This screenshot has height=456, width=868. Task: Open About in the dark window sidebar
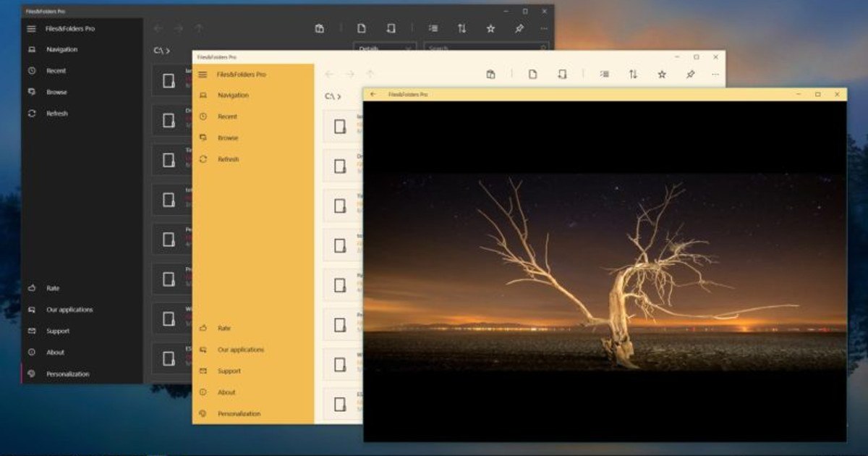82,352
